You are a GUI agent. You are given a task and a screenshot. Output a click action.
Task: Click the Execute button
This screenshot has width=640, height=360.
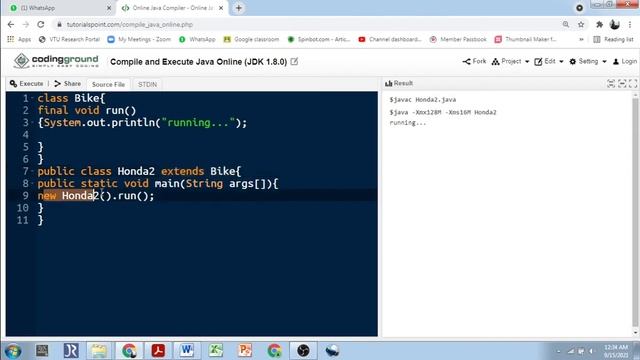point(27,84)
